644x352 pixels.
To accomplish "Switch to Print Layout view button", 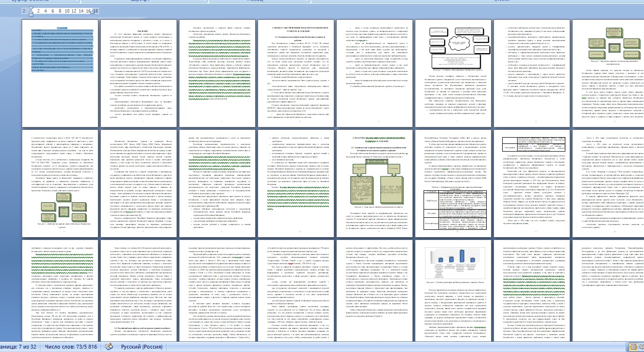I will [633, 347].
